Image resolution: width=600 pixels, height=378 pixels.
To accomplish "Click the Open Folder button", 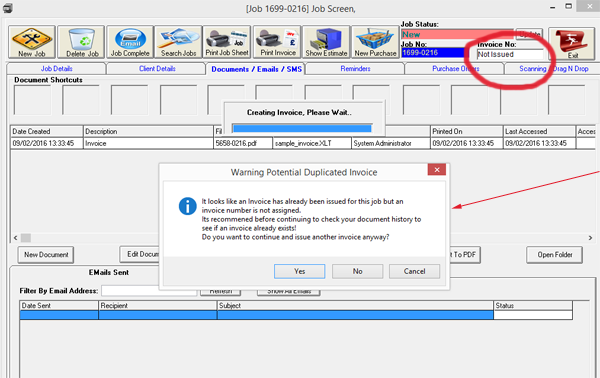I will coord(554,255).
